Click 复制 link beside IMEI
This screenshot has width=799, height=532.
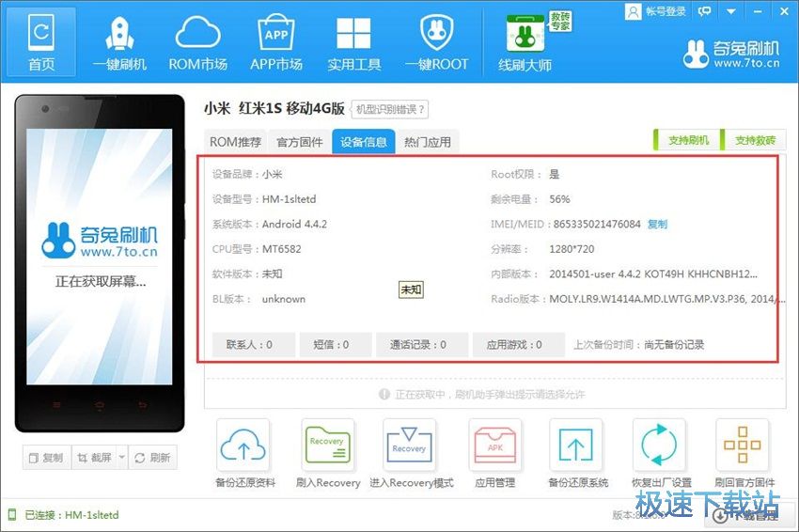coord(657,224)
